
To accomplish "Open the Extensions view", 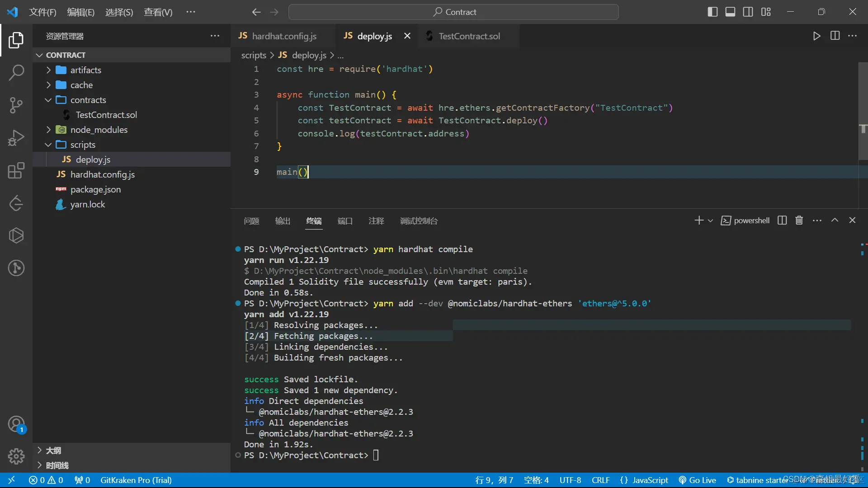I will 16,171.
